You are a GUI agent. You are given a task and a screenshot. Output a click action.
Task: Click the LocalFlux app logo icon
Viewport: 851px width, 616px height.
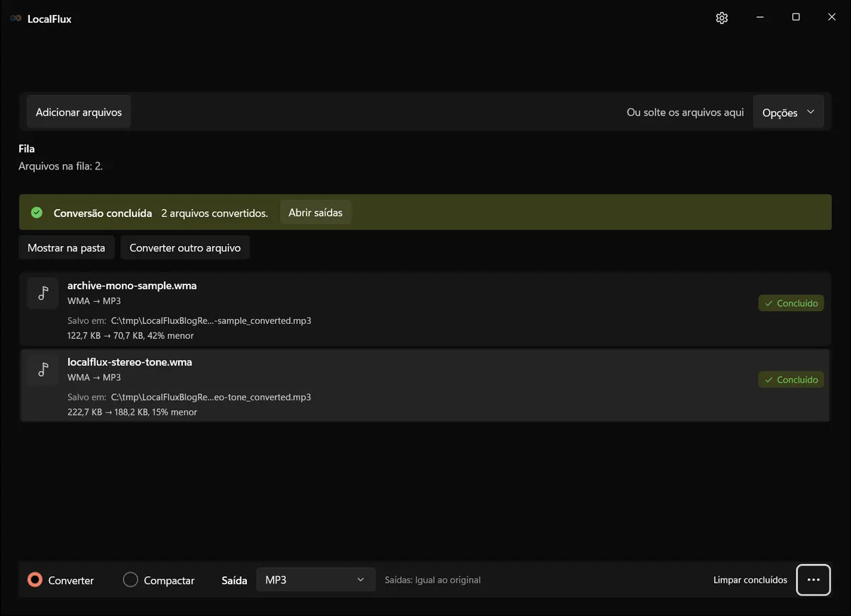[x=16, y=18]
